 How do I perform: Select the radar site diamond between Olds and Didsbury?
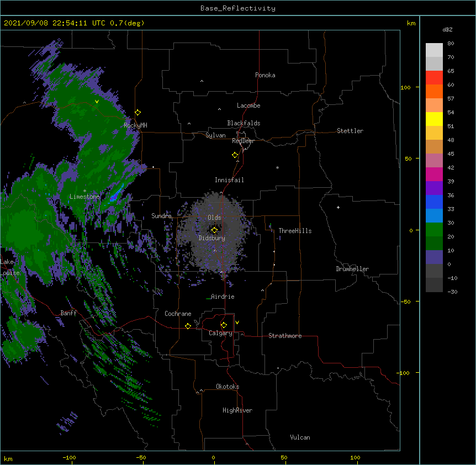(x=214, y=230)
